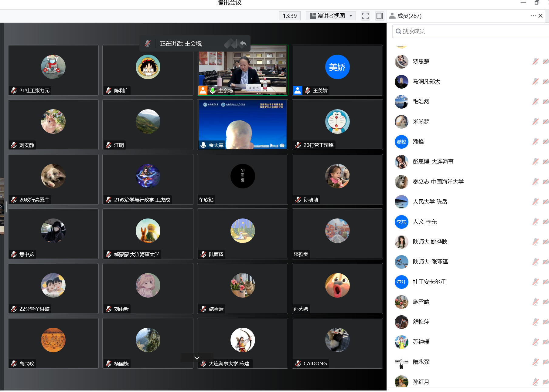This screenshot has width=549, height=392.
Task: Toggle the microphone for 马润凡郑大 in members list
Action: (x=535, y=82)
